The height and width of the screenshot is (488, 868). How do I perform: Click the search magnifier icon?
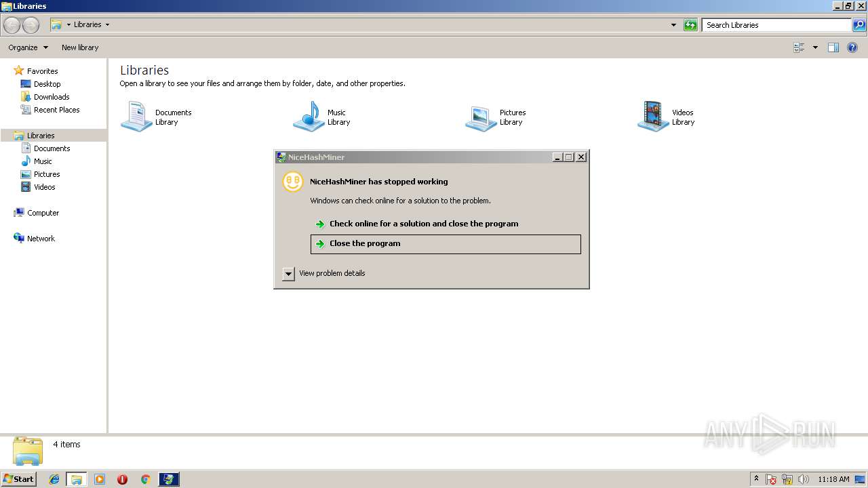pyautogui.click(x=859, y=25)
